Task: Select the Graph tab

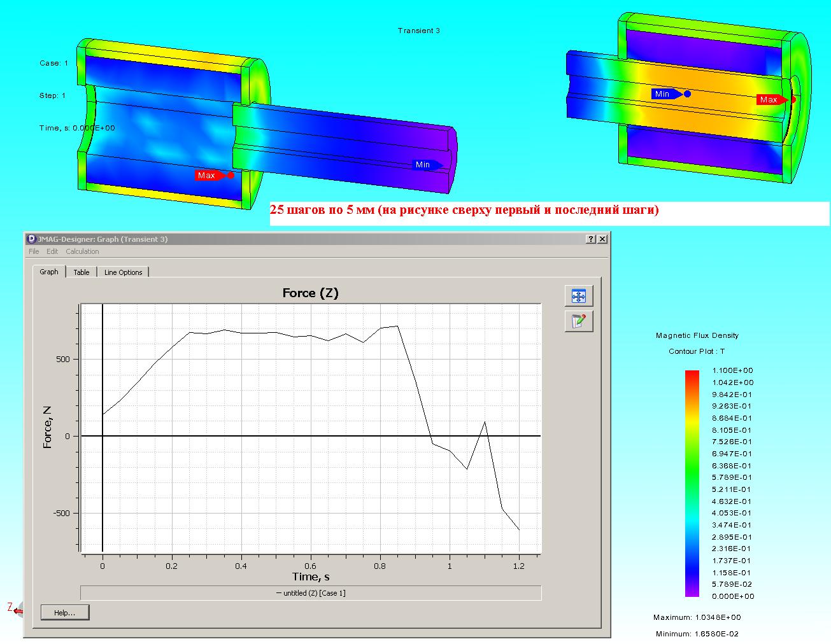Action: point(49,272)
